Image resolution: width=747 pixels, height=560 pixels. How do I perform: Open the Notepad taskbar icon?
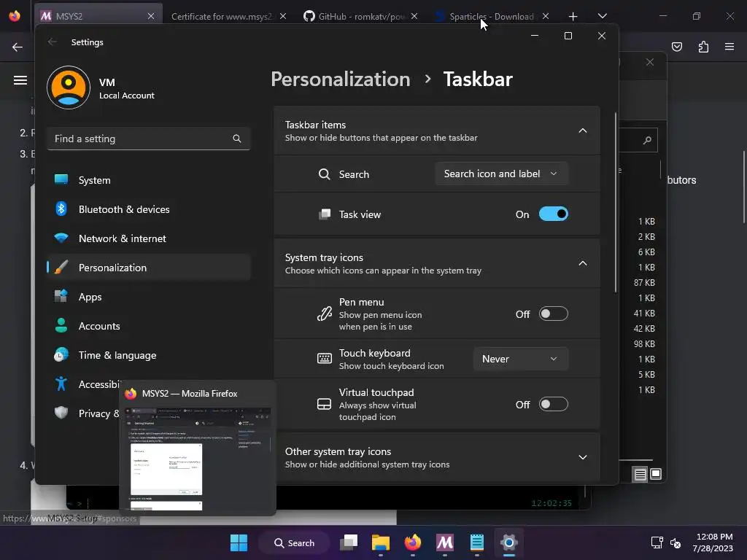pyautogui.click(x=477, y=542)
